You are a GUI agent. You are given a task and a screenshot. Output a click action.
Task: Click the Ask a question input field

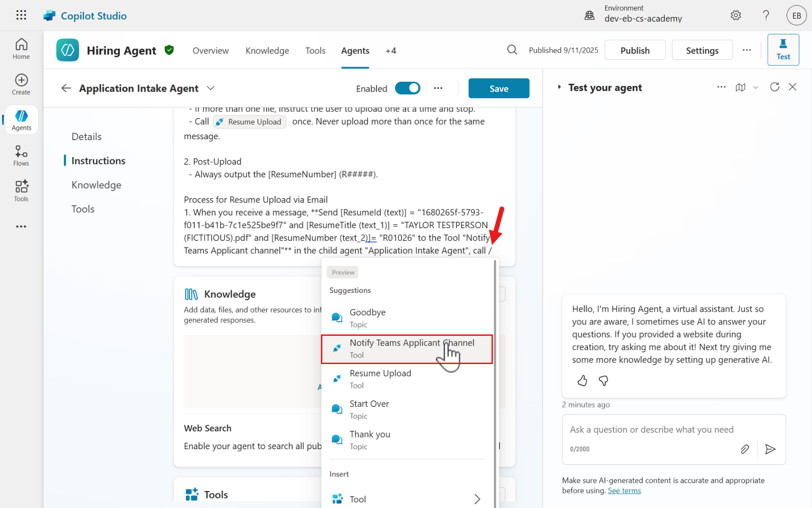pos(651,429)
